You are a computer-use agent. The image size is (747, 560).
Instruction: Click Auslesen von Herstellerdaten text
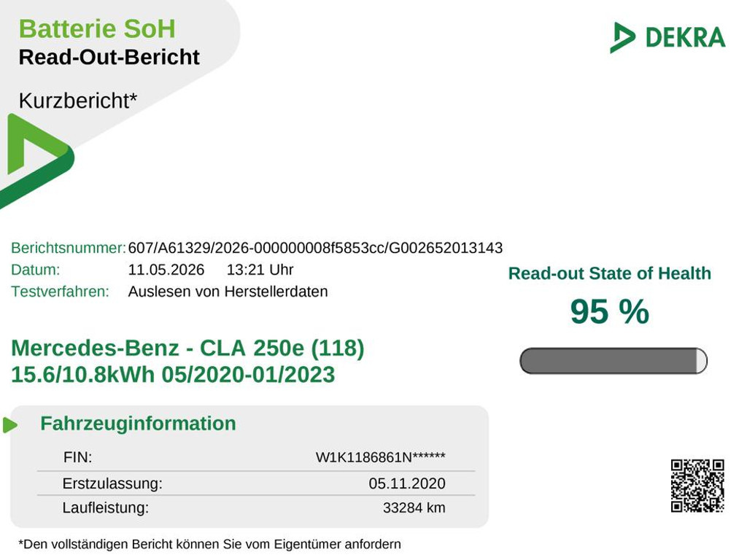[228, 291]
